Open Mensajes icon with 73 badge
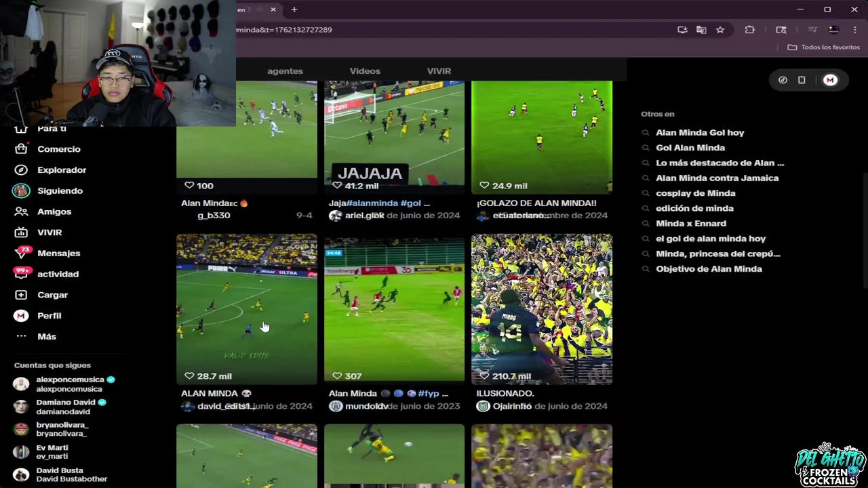The image size is (868, 488). click(22, 253)
